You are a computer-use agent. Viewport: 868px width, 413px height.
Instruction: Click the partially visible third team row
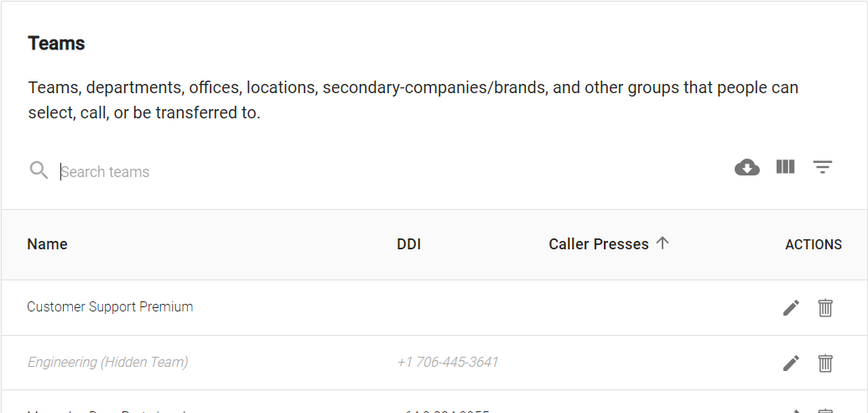point(434,402)
